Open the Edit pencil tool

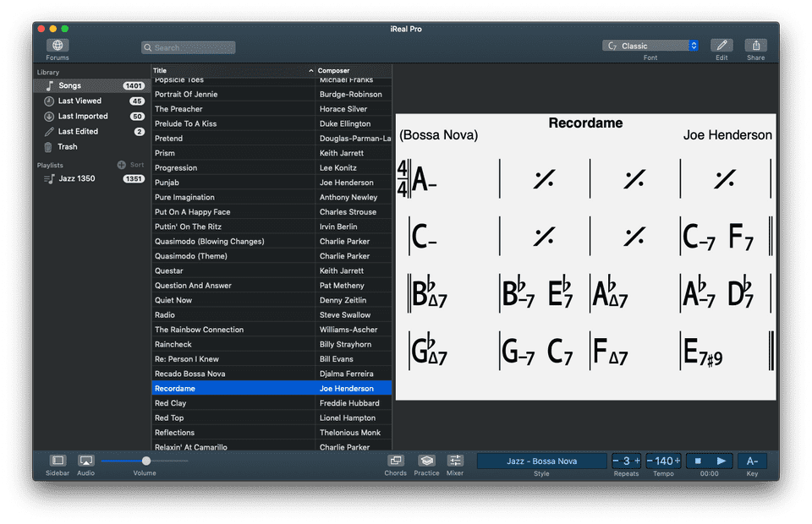pos(721,46)
